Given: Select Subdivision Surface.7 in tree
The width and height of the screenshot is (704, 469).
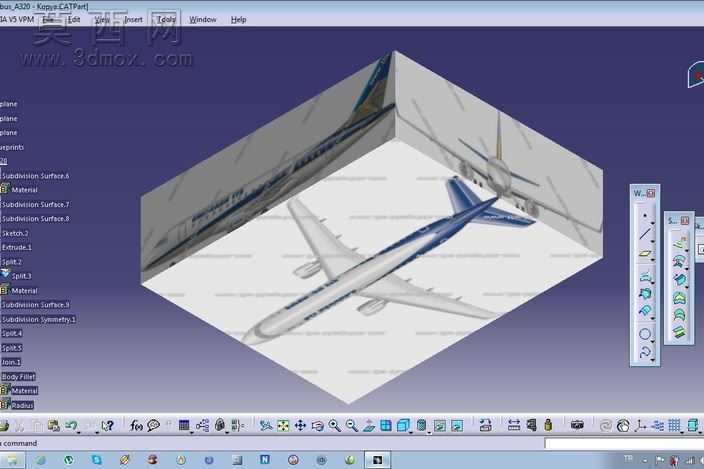Looking at the screenshot, I should 35,205.
